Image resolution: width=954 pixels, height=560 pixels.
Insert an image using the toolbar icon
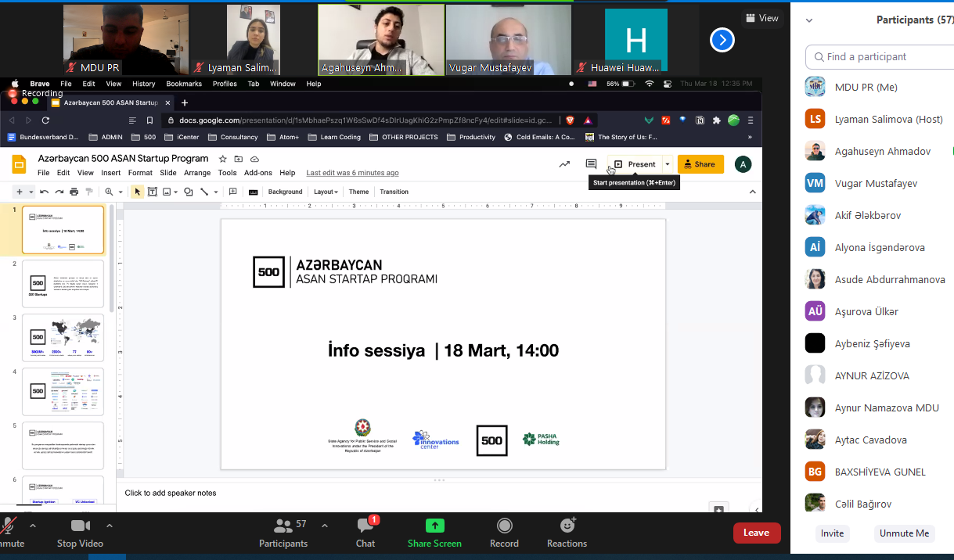click(x=168, y=192)
